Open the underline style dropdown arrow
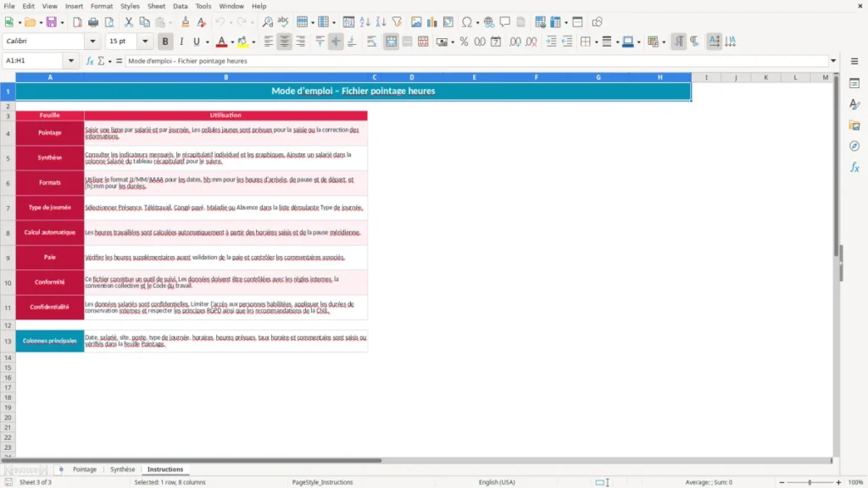The image size is (868, 488). 208,42
